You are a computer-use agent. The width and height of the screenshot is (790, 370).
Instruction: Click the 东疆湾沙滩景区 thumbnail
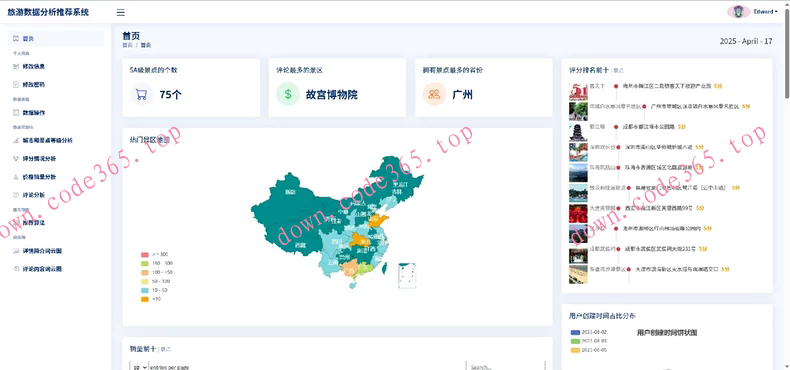click(578, 274)
